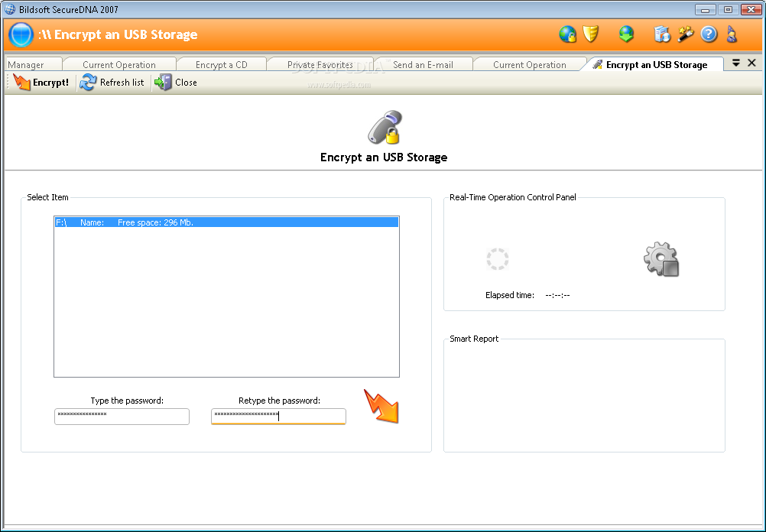Minimize the SecureDNA window
The height and width of the screenshot is (532, 766).
click(x=705, y=9)
